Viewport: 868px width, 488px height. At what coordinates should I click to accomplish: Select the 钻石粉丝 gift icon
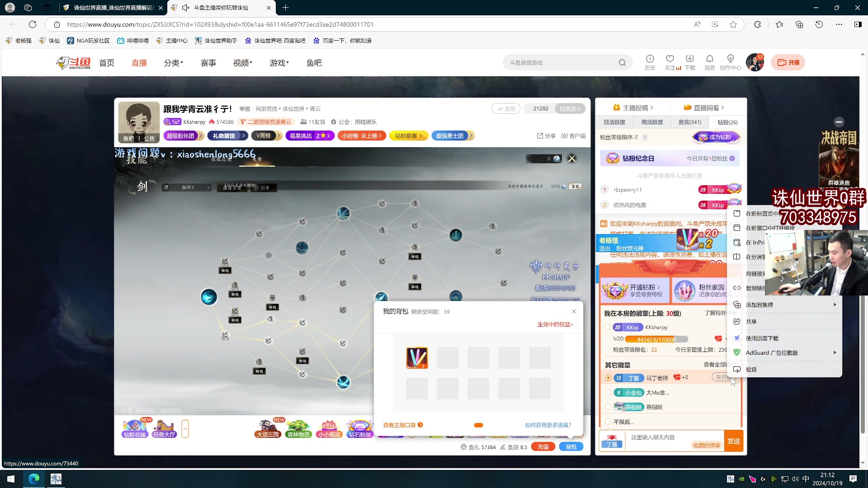coord(360,428)
